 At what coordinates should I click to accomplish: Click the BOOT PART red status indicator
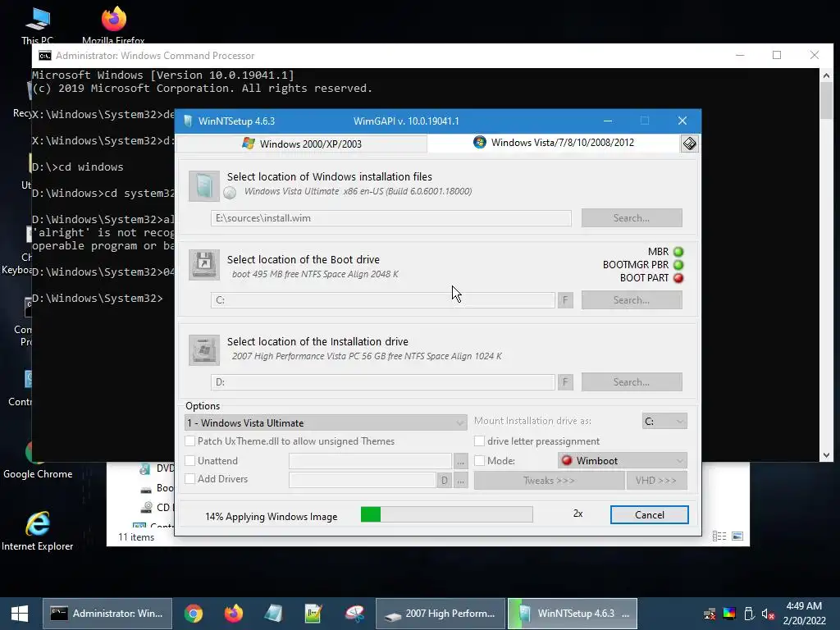[678, 278]
